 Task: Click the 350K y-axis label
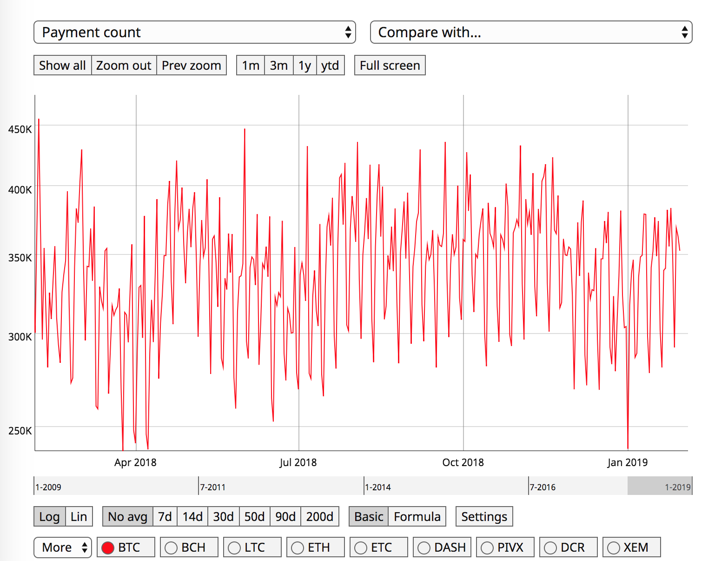(x=20, y=258)
